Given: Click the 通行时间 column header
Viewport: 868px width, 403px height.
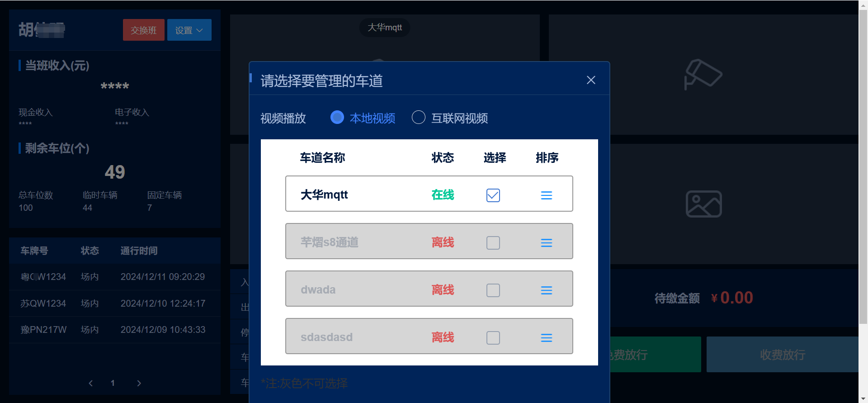Looking at the screenshot, I should 139,251.
